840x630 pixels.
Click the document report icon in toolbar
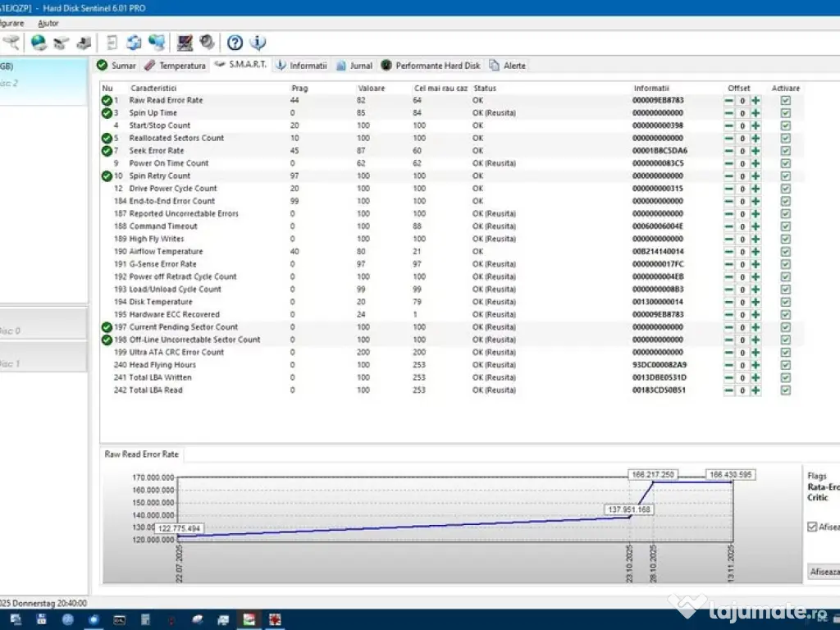point(112,43)
